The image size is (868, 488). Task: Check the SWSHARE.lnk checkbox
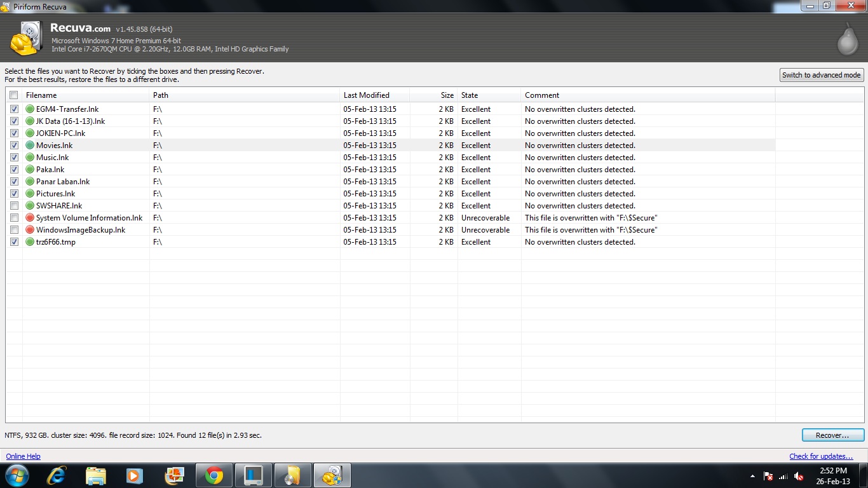pos(14,206)
